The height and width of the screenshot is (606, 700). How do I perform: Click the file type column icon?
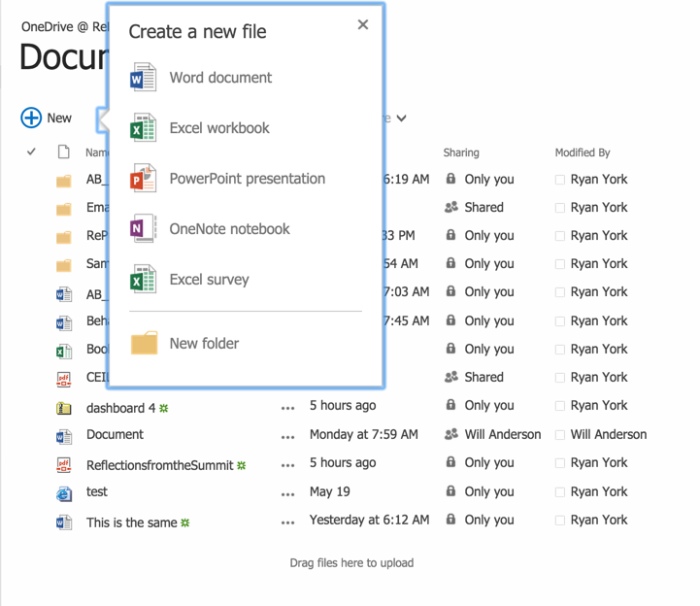point(64,152)
